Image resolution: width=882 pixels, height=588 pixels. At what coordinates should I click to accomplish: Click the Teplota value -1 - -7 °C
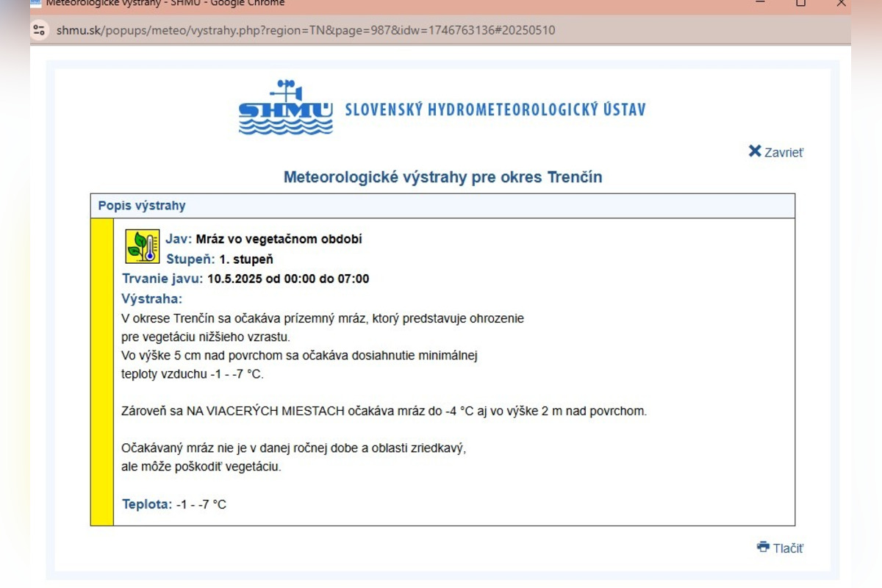201,504
